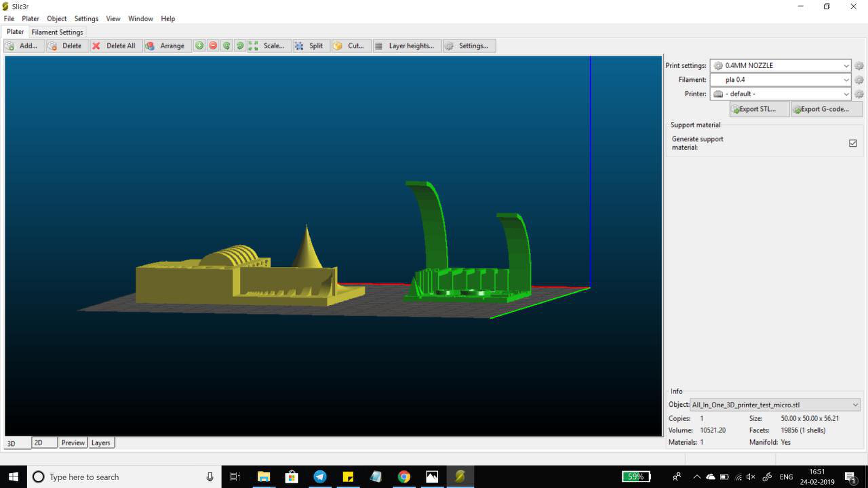Screen dimensions: 868x488
Task: Expand the Print settings dropdown
Action: (846, 66)
